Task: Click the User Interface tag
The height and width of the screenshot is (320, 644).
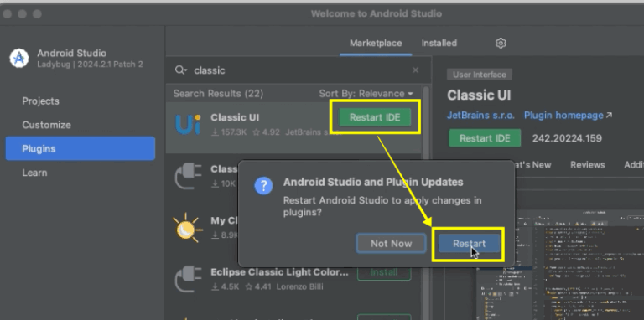Action: 480,75
